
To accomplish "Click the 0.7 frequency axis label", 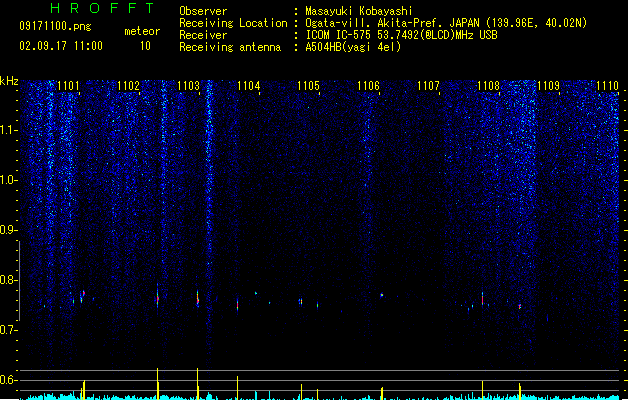I will point(8,330).
